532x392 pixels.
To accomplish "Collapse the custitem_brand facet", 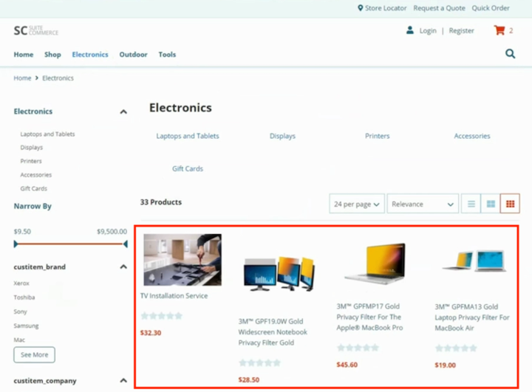I will (123, 267).
